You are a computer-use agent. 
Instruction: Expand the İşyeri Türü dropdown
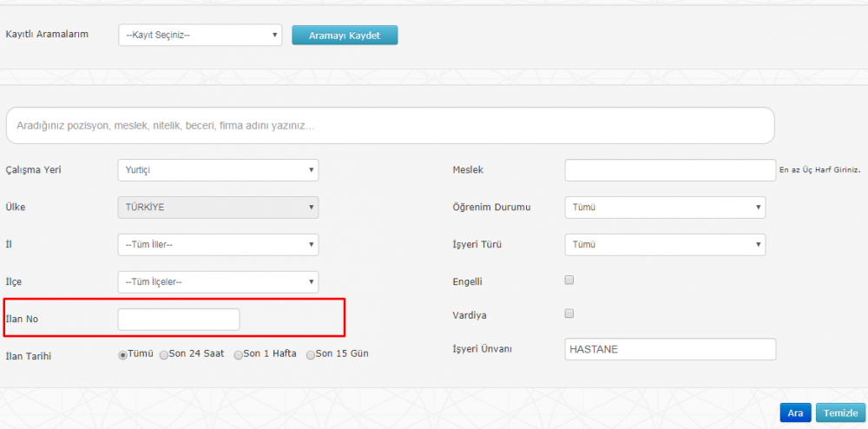(665, 245)
